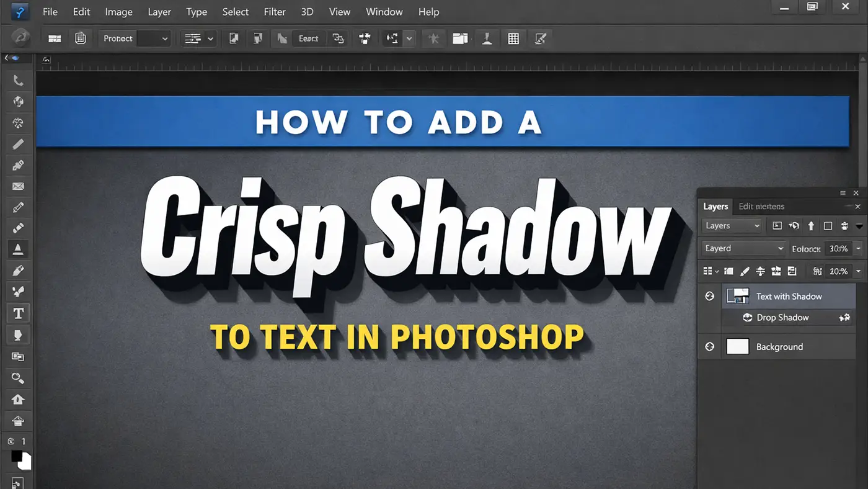Image resolution: width=868 pixels, height=489 pixels.
Task: Hide the Text with Shadow layer
Action: click(x=710, y=297)
